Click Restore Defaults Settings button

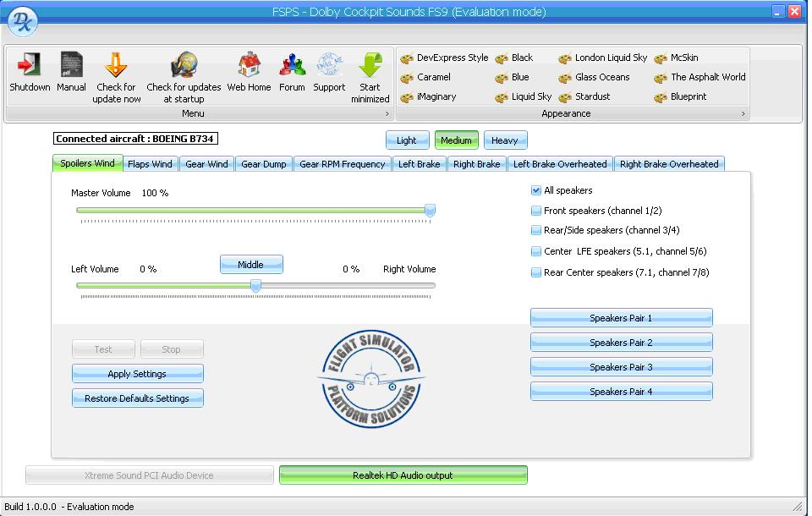[x=137, y=398]
